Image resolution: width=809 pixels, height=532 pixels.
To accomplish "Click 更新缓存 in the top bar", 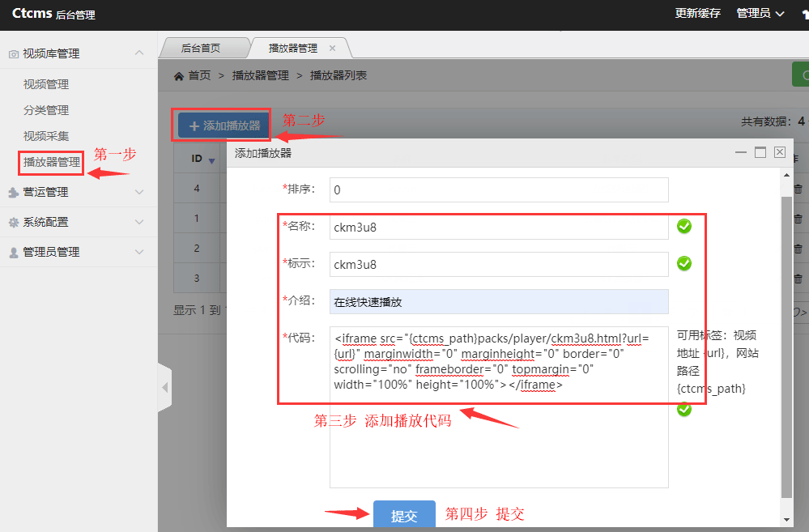I will point(697,14).
